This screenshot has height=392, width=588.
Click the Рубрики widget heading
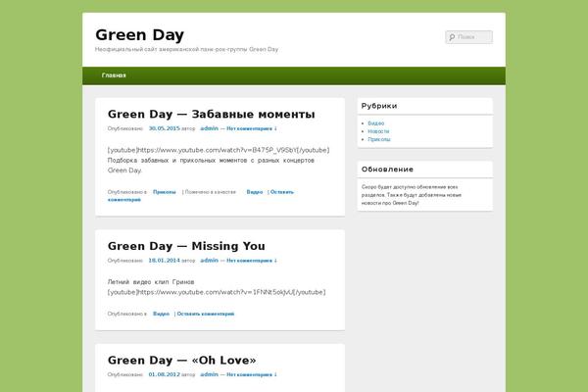click(x=379, y=106)
